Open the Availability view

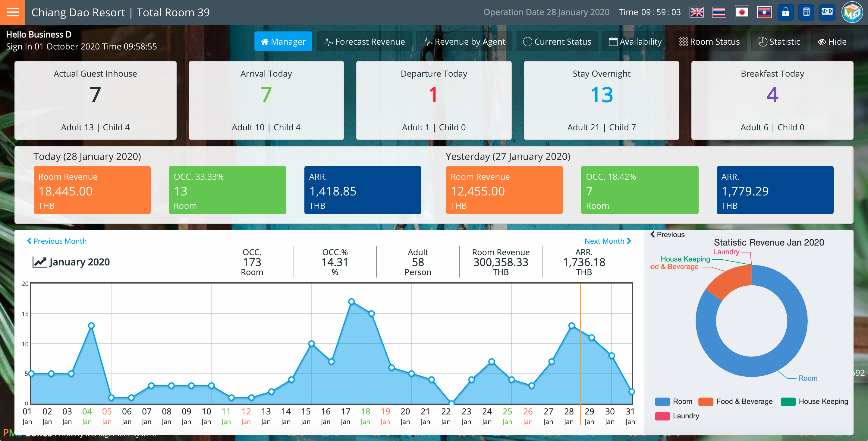(x=635, y=41)
